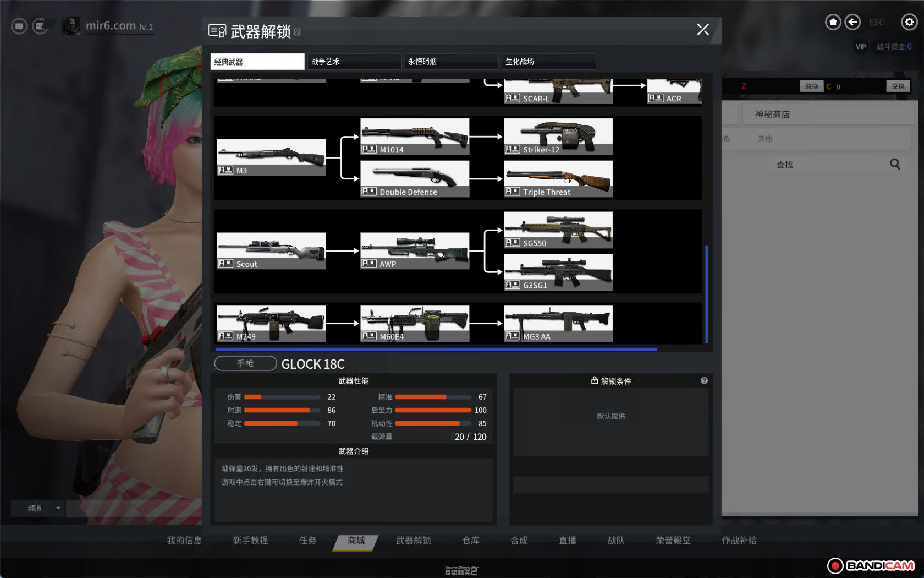This screenshot has width=924, height=578.
Task: Click the 手枪 category button
Action: 245,363
